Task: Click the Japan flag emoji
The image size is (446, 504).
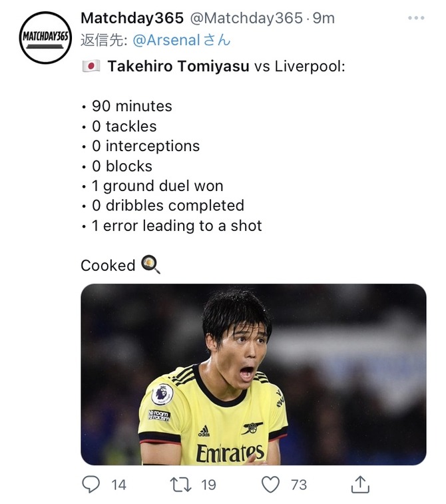Action: [x=91, y=67]
